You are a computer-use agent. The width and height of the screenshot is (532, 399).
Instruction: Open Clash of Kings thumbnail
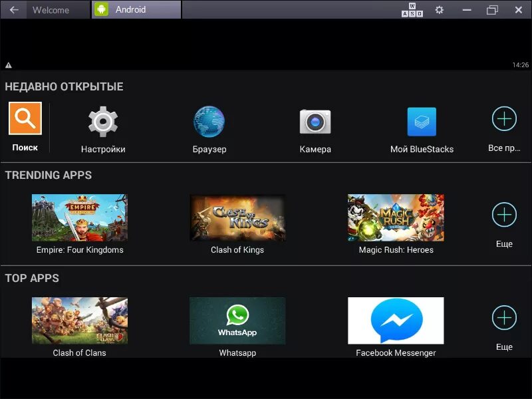click(x=237, y=217)
